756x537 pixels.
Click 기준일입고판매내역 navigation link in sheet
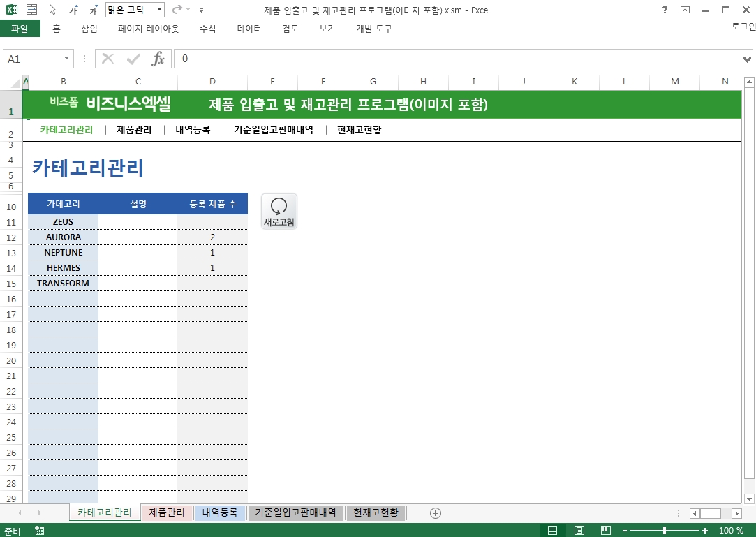tap(274, 130)
